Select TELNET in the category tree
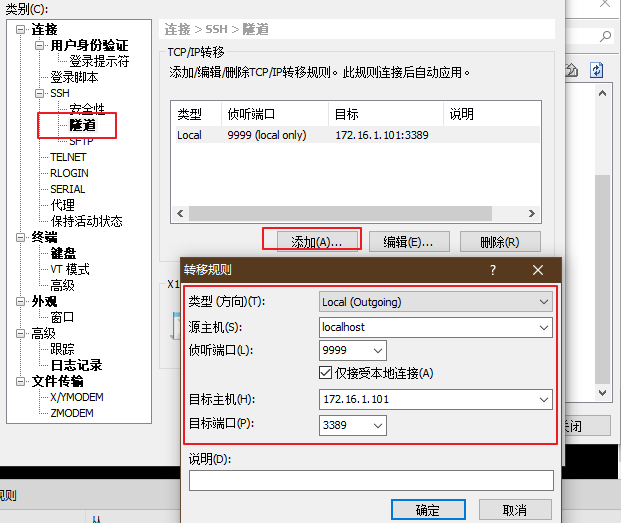Screen dimensions: 621x523 point(68,157)
